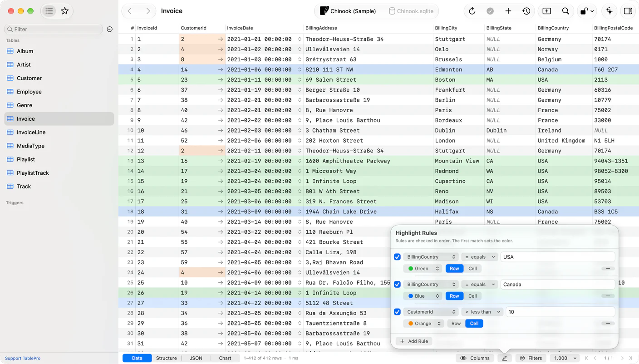Click the commit changes checkmark icon
Image resolution: width=639 pixels, height=364 pixels.
490,11
